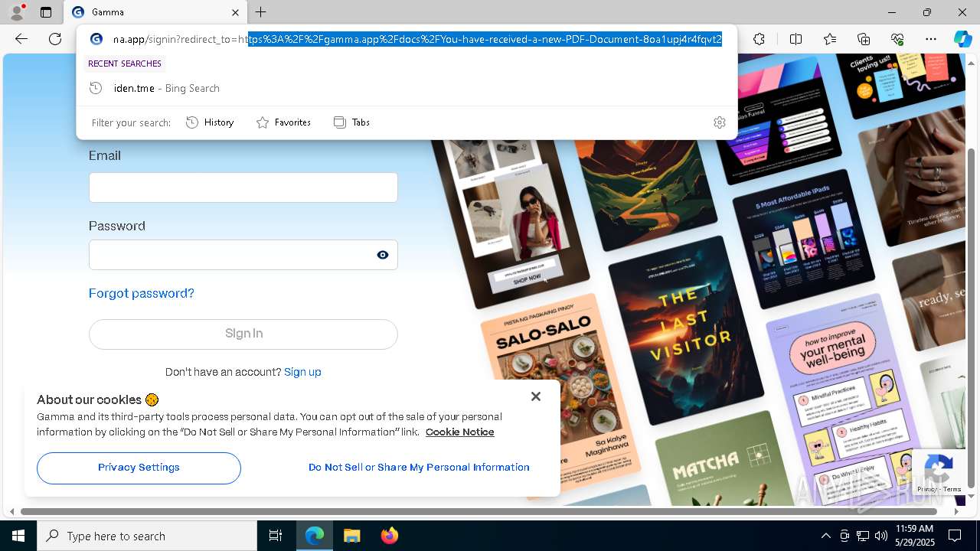This screenshot has width=980, height=551.
Task: Click Do Not Sell or Share link
Action: coord(419,468)
